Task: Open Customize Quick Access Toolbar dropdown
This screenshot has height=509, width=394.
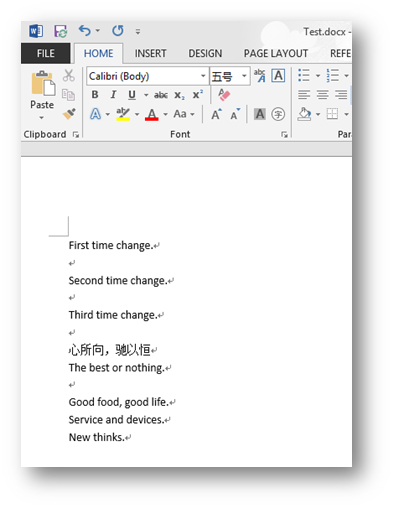Action: tap(138, 32)
